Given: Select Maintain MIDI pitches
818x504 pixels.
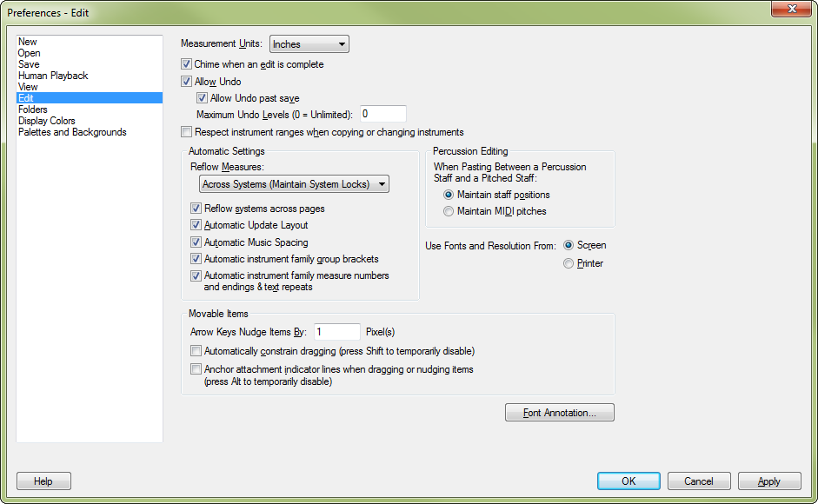Looking at the screenshot, I should (x=448, y=210).
